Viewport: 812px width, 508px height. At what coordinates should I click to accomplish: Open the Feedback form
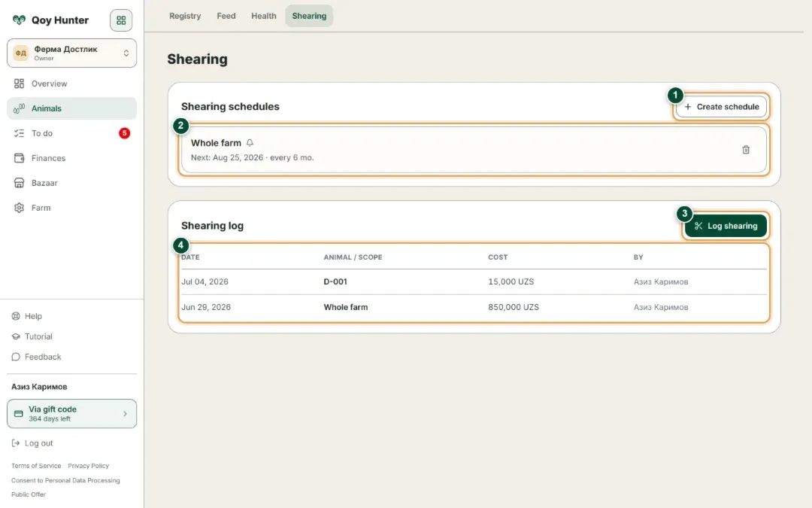(43, 357)
